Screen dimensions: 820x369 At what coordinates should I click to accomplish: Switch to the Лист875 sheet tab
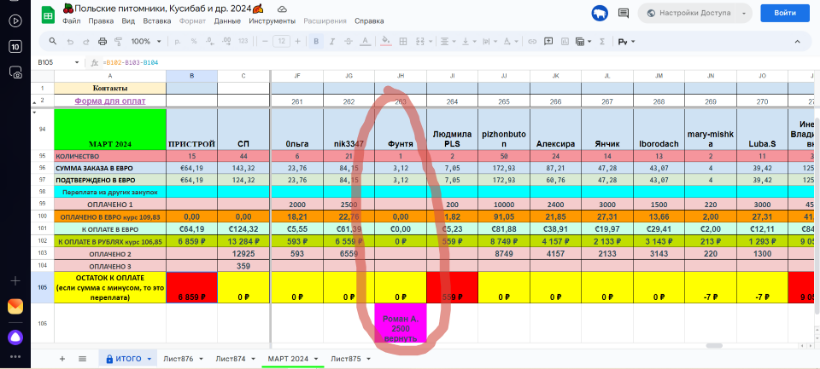pos(346,359)
